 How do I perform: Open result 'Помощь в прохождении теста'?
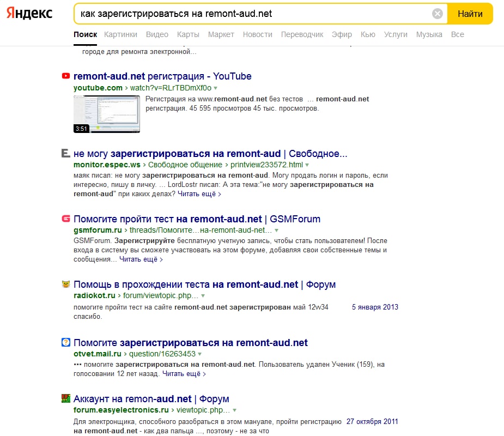[x=204, y=284]
